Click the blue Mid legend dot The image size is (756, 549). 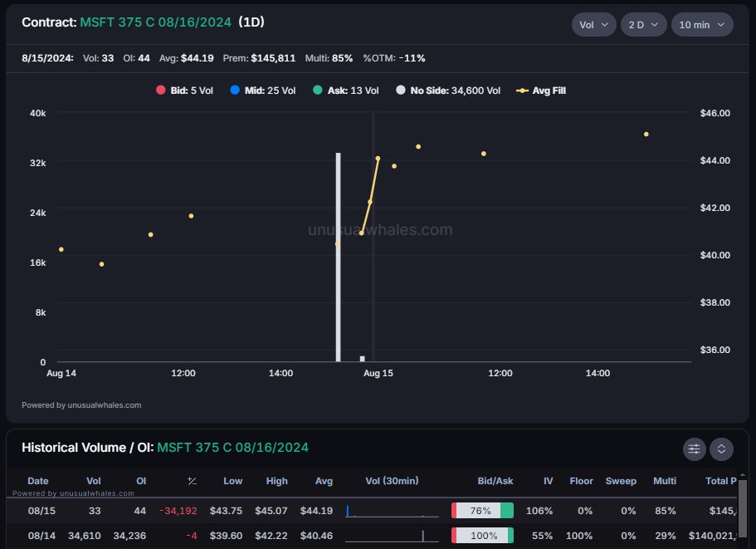233,91
